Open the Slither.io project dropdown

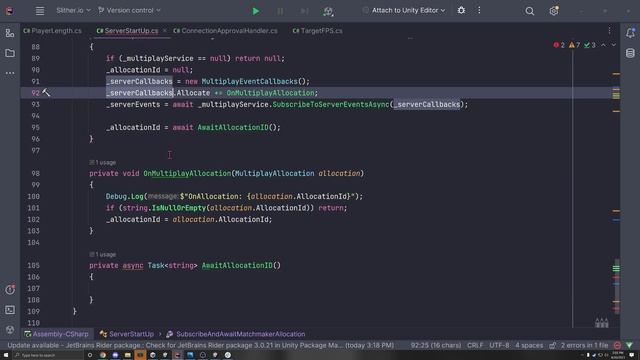tap(73, 10)
